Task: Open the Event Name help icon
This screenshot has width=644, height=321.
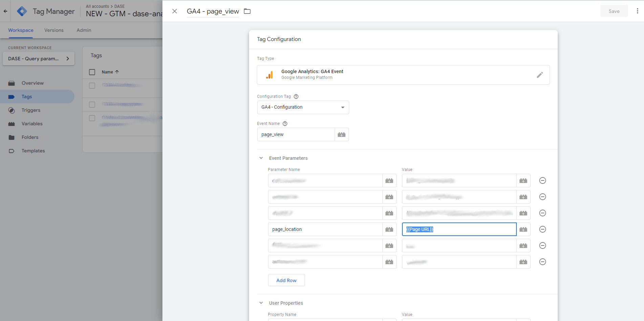Action: pos(285,124)
